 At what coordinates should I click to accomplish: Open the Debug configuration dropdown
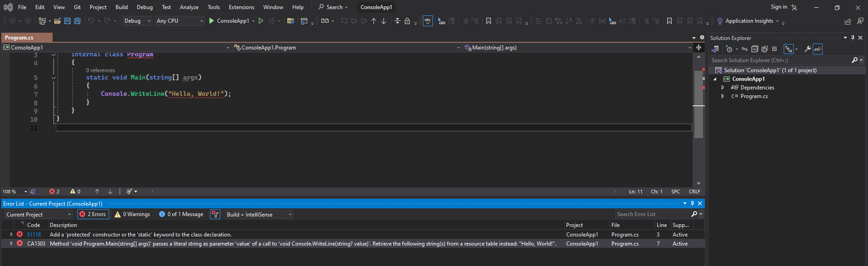(137, 21)
